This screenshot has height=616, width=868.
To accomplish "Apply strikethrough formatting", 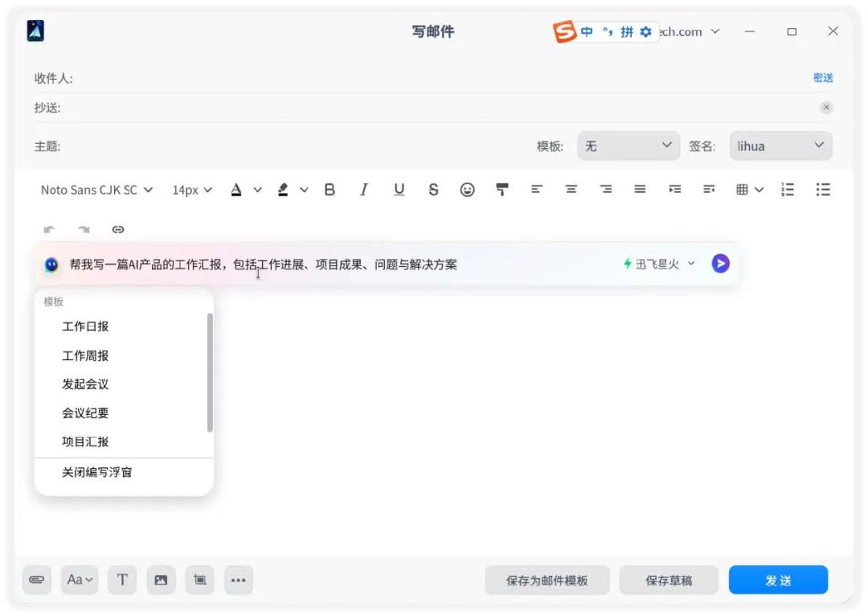I will [x=433, y=190].
